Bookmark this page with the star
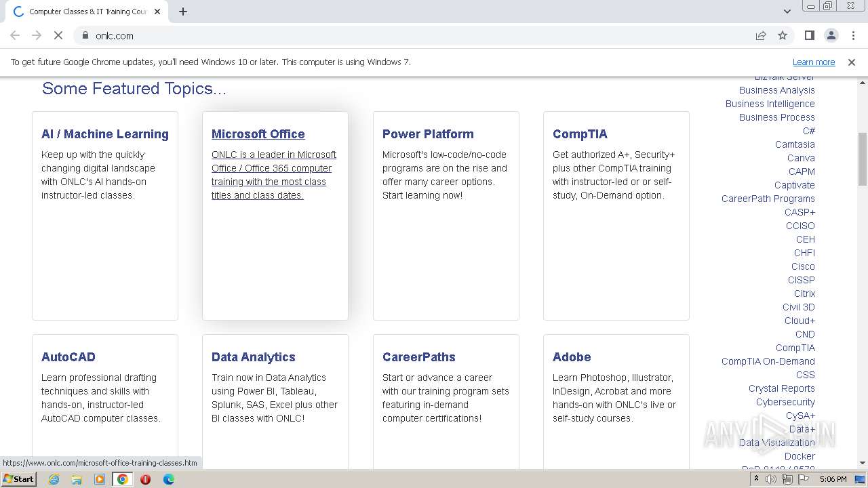Viewport: 868px width, 488px height. coord(783,35)
